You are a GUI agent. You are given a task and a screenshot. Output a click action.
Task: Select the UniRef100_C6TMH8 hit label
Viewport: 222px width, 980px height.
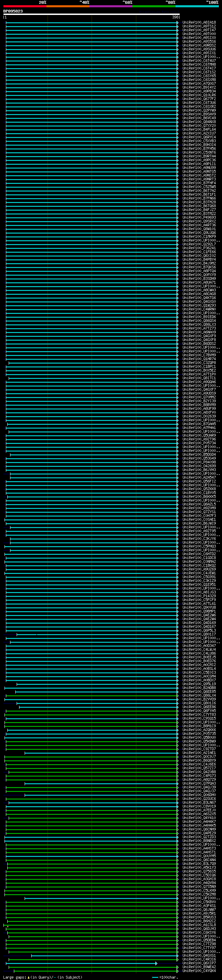[199, 64]
